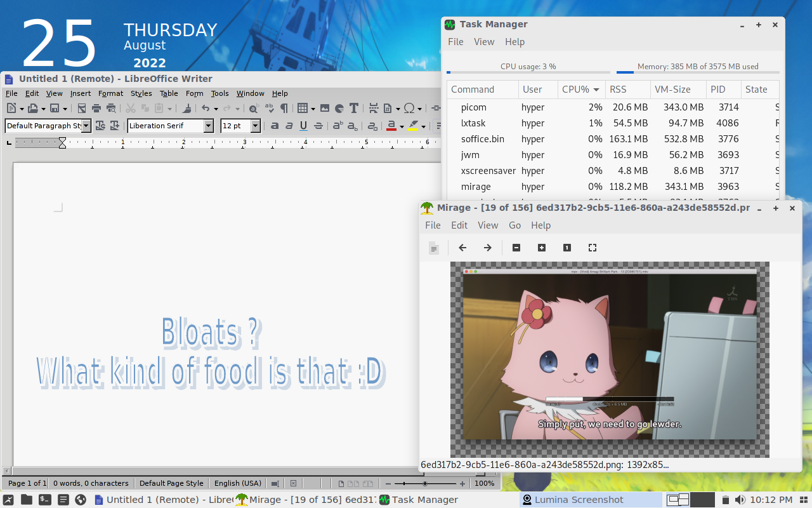Image resolution: width=812 pixels, height=508 pixels.
Task: Click Update Selected Style icon
Action: [100, 126]
